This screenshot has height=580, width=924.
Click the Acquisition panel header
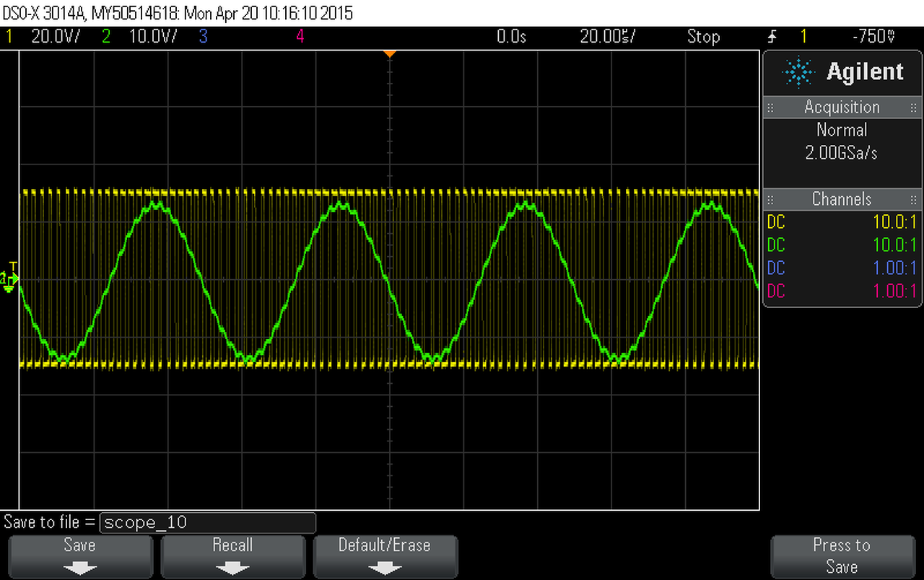pyautogui.click(x=842, y=107)
